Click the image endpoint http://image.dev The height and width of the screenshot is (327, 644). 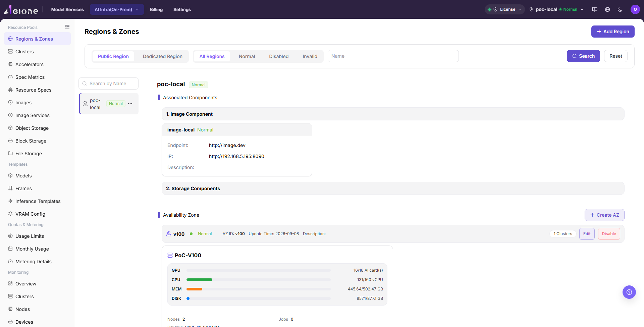(227, 145)
